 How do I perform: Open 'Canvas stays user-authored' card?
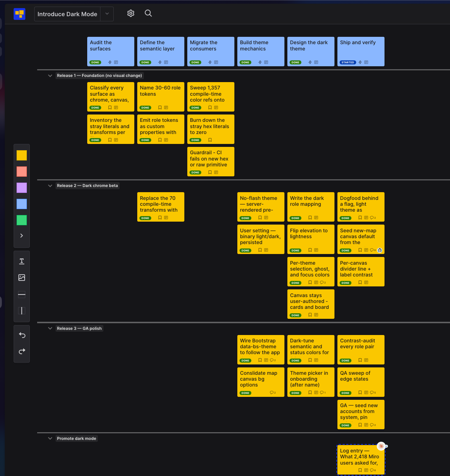click(311, 304)
